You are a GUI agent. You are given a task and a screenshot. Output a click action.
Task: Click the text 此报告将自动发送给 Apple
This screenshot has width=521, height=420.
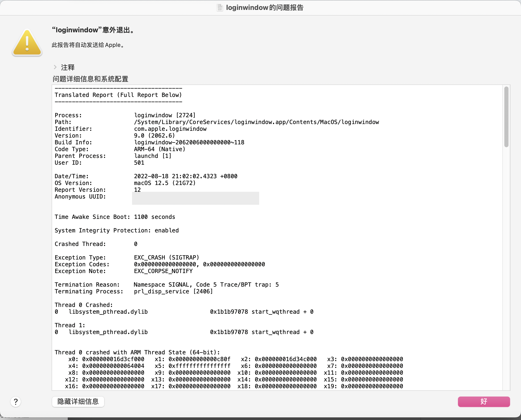[x=88, y=45]
